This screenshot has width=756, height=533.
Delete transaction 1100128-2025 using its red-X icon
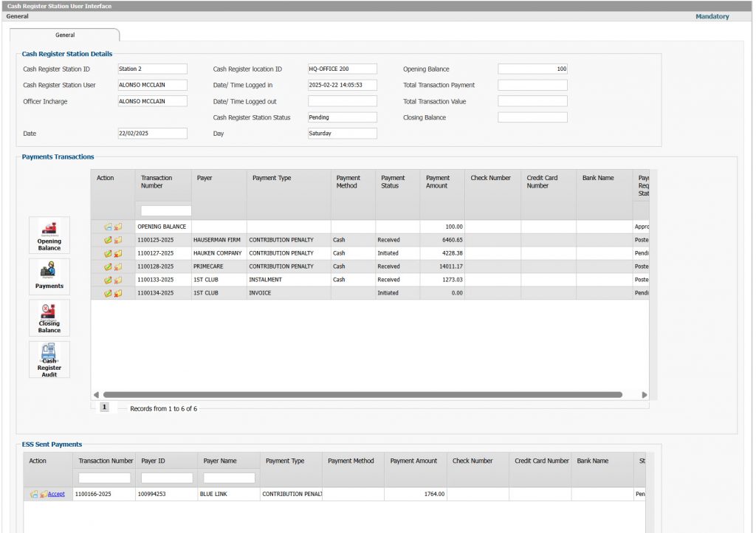pos(118,266)
